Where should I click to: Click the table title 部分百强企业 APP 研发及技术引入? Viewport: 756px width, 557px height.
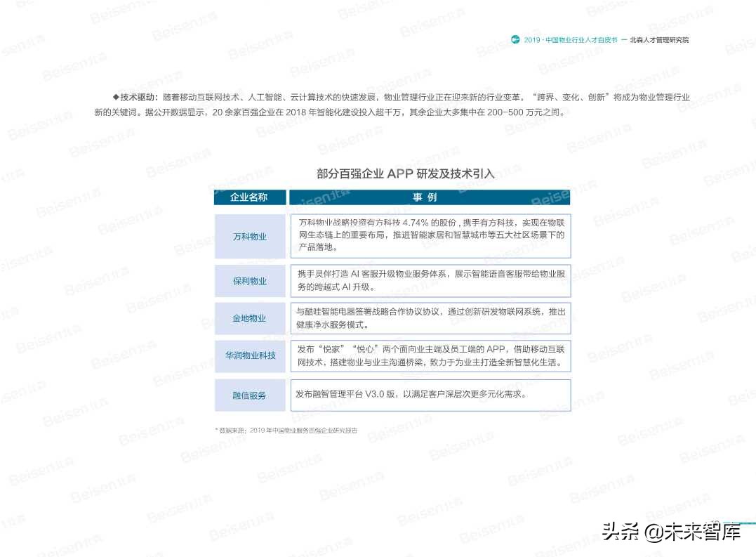tap(404, 174)
